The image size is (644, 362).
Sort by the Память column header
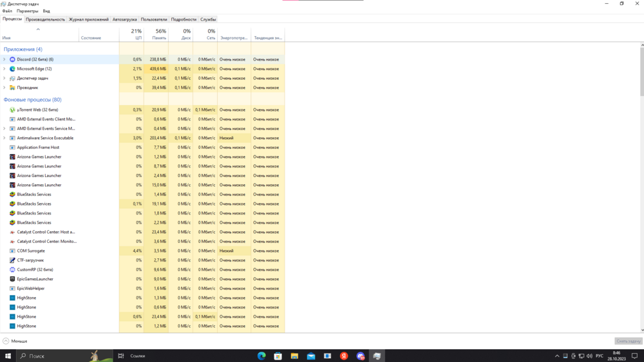156,35
